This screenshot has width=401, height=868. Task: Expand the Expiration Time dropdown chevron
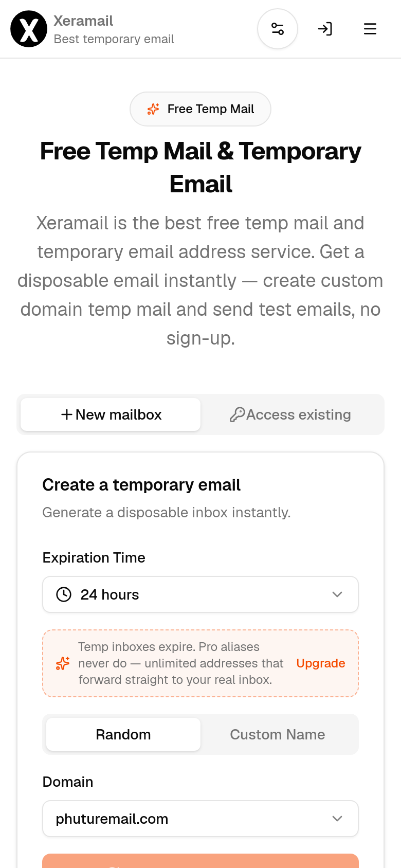tap(337, 594)
